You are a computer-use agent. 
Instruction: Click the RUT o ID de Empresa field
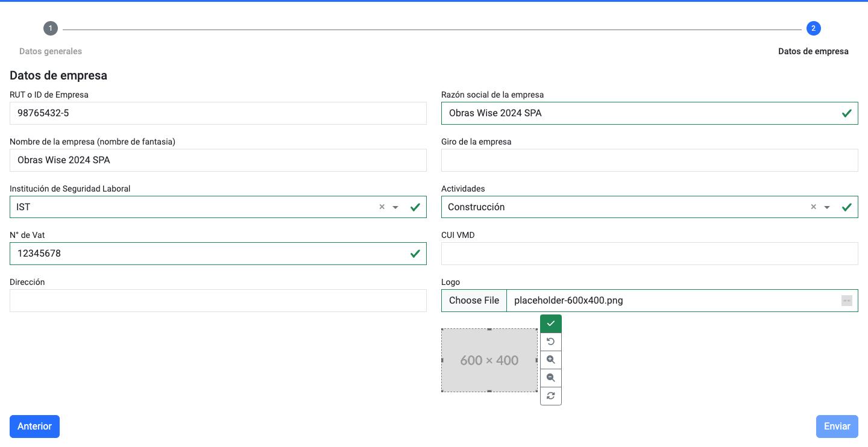tap(218, 113)
